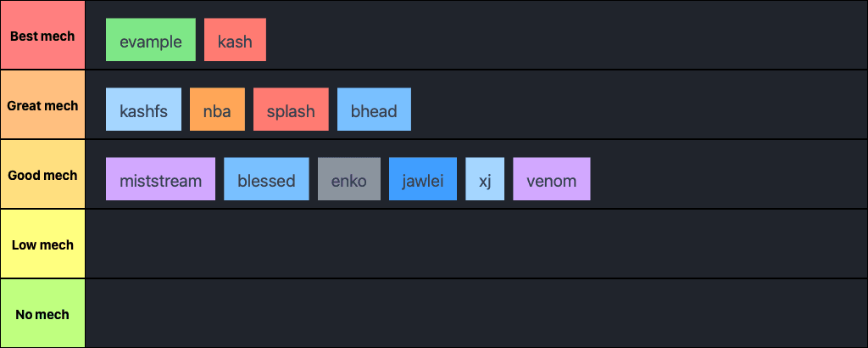Click the small xj tile
The image size is (868, 348).
(x=485, y=179)
